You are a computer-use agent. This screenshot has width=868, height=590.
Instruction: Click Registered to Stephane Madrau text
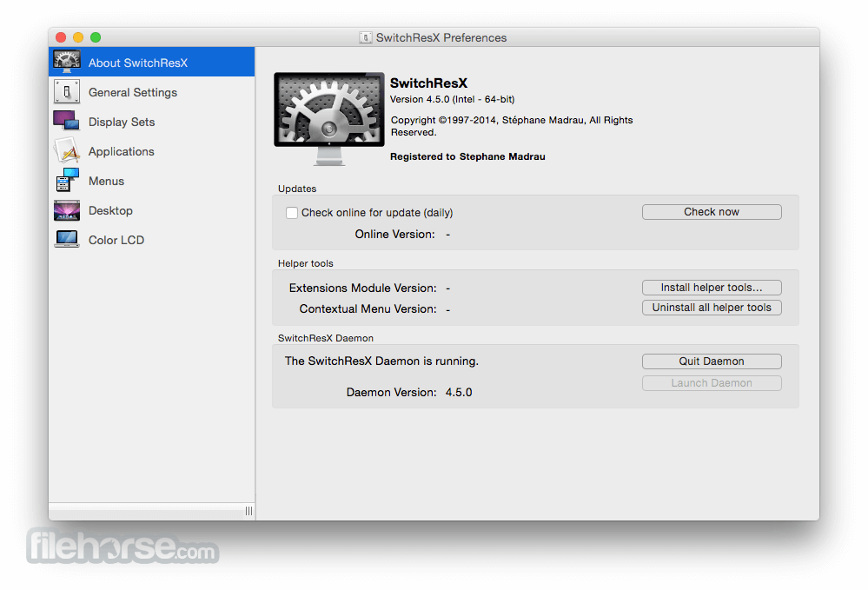[467, 156]
